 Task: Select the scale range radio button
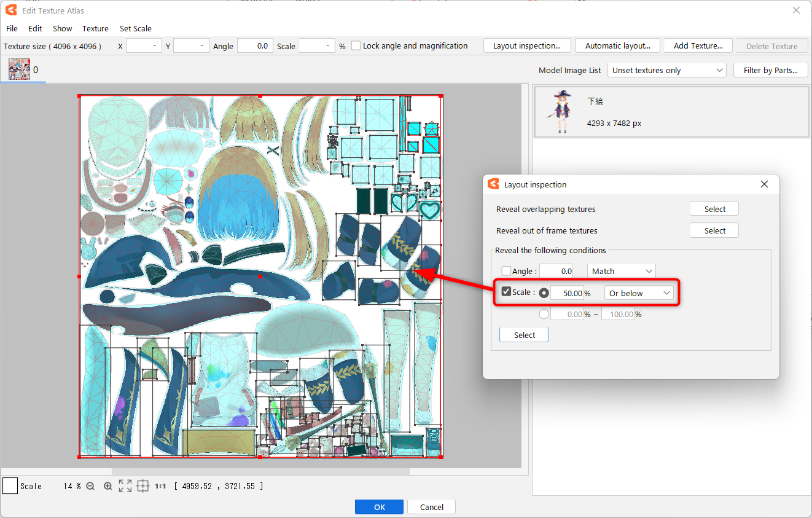click(x=544, y=314)
